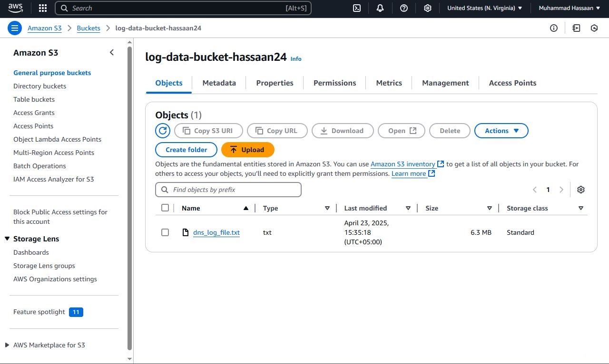
Task: Launch CloudShell from the top bar
Action: pyautogui.click(x=356, y=8)
